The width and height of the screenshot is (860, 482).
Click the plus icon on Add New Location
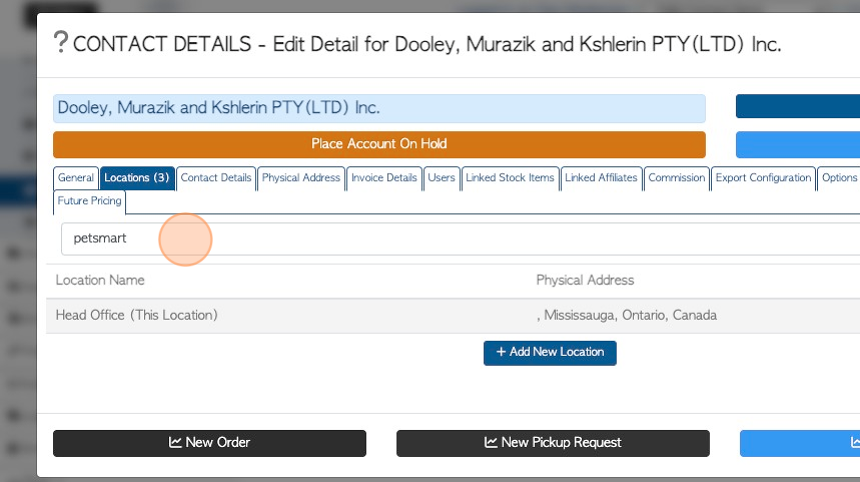(x=501, y=351)
